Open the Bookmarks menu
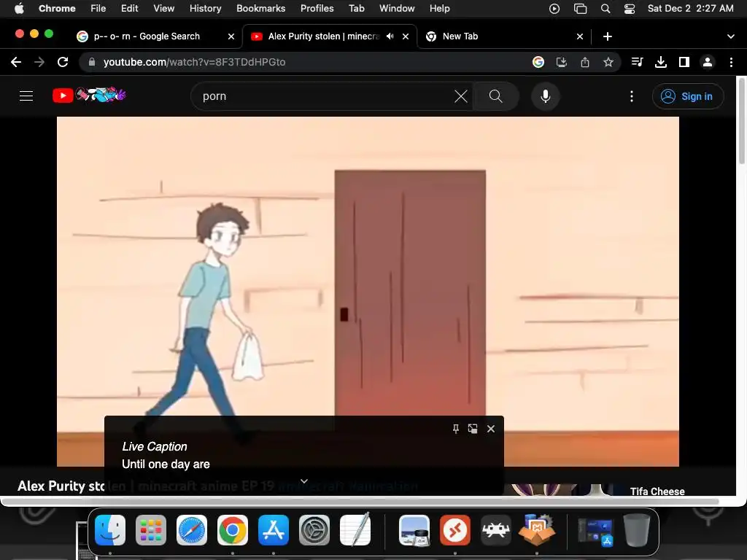 (260, 8)
